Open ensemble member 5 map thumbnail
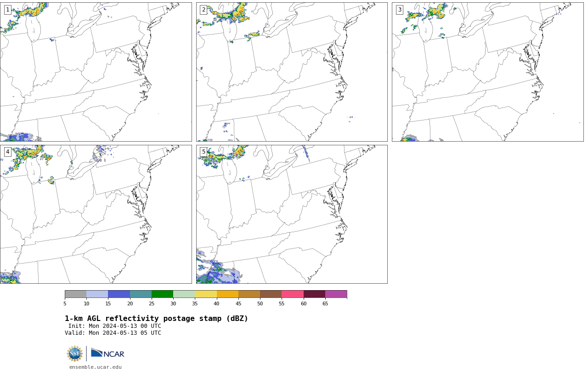This screenshot has width=588, height=372. coord(292,214)
